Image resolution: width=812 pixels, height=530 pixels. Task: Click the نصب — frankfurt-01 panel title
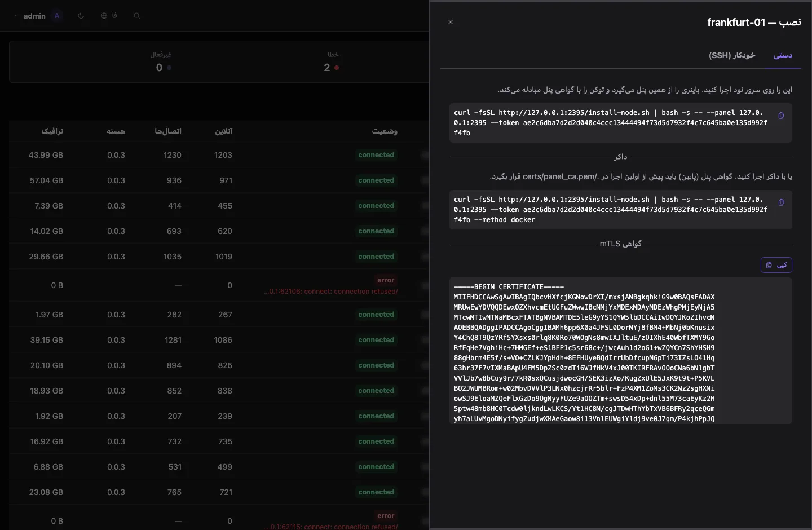[754, 23]
